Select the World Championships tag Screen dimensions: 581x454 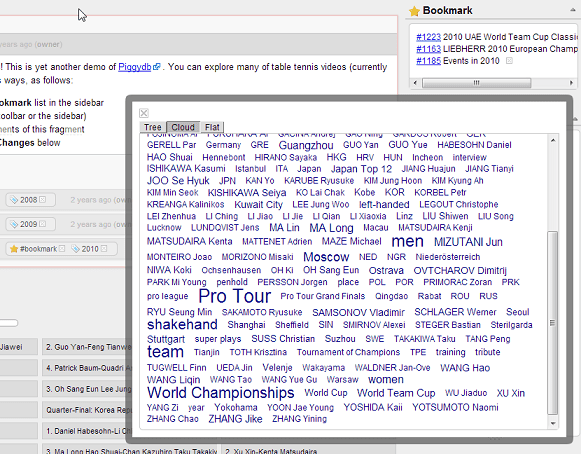[x=220, y=393]
